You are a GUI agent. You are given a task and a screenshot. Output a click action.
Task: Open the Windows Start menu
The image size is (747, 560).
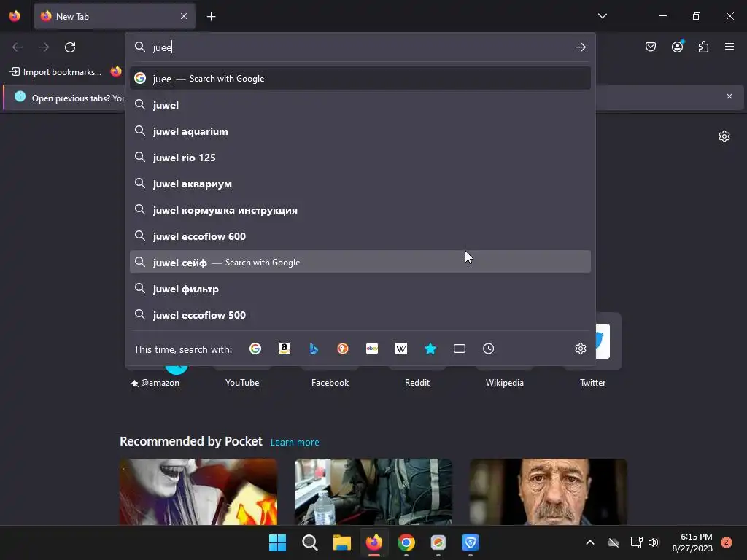point(277,542)
